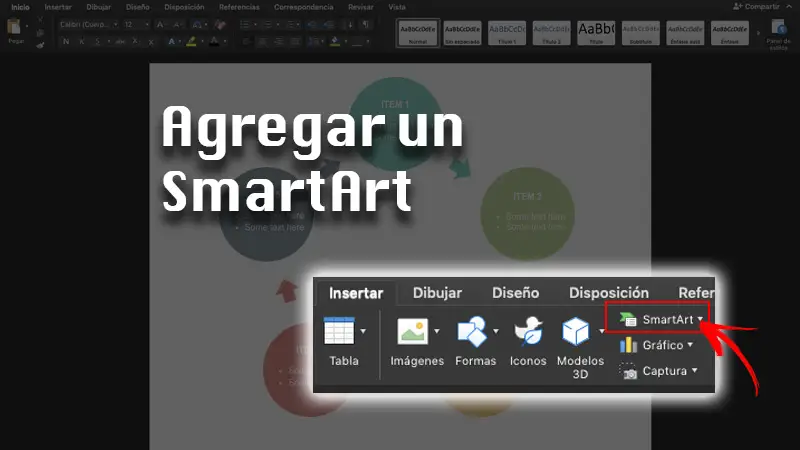Viewport: 800px width, 450px height.
Task: Toggle underline with the S button
Action: [x=97, y=41]
